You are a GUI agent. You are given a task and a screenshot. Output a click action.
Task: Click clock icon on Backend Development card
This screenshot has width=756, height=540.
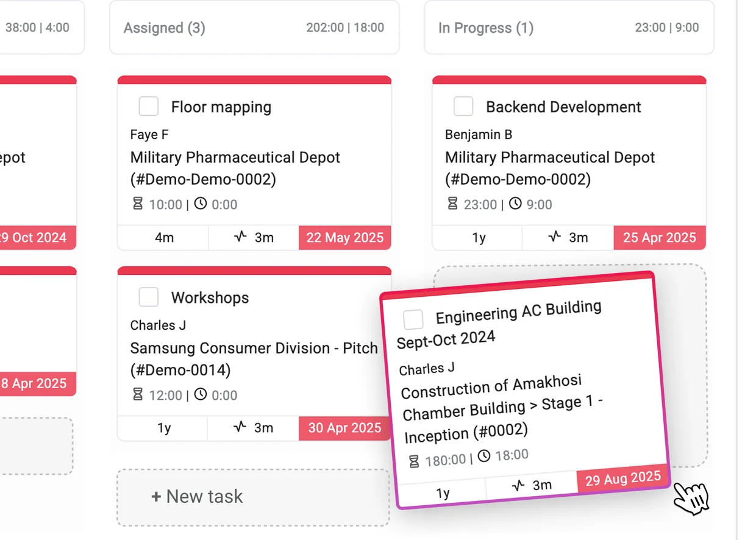pyautogui.click(x=515, y=204)
